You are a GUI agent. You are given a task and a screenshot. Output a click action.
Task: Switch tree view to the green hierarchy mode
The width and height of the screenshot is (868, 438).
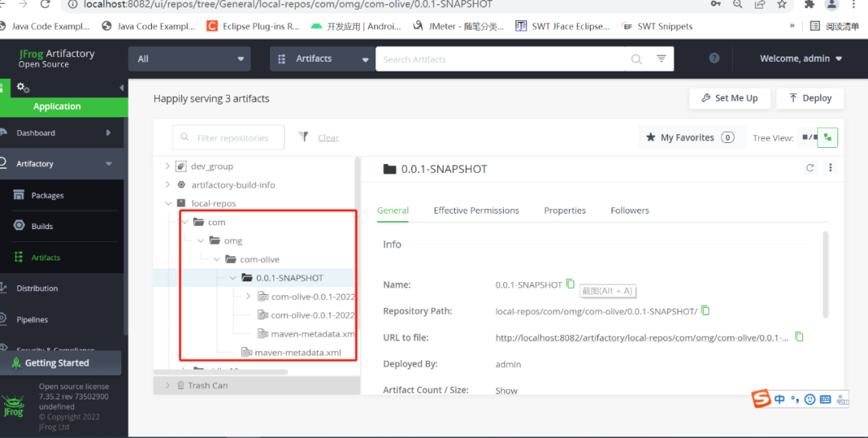(828, 137)
